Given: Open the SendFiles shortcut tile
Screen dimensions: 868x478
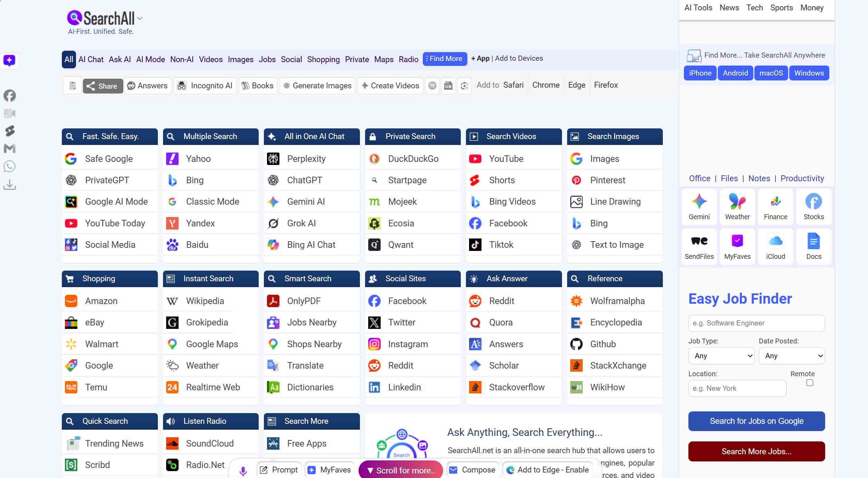Looking at the screenshot, I should pyautogui.click(x=699, y=246).
